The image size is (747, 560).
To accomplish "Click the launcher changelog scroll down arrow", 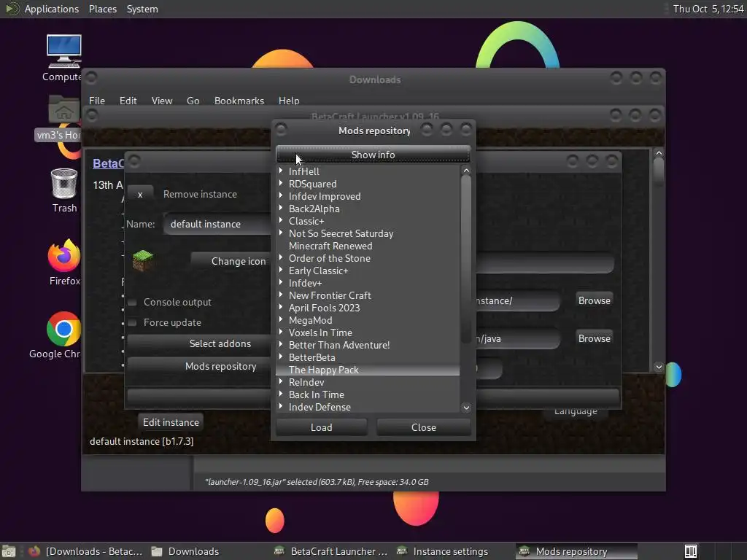I will click(x=659, y=367).
